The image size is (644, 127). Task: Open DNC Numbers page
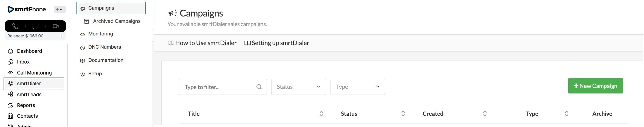[104, 47]
